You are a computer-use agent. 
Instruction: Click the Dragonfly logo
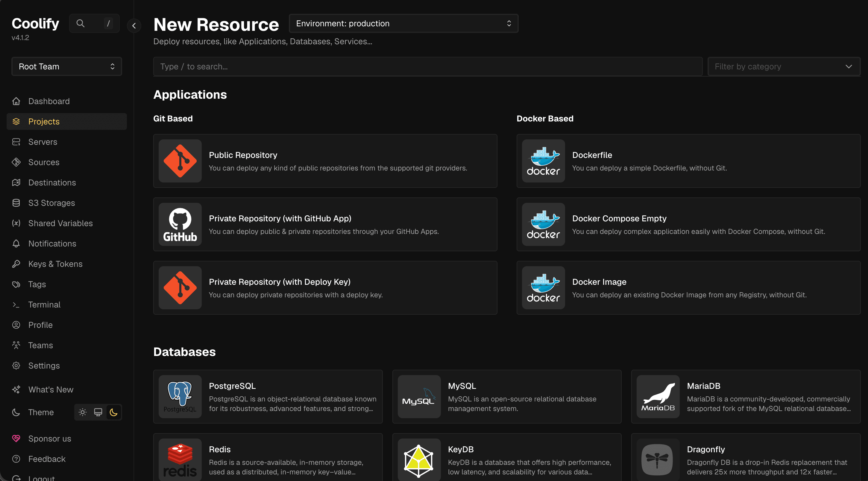658,460
